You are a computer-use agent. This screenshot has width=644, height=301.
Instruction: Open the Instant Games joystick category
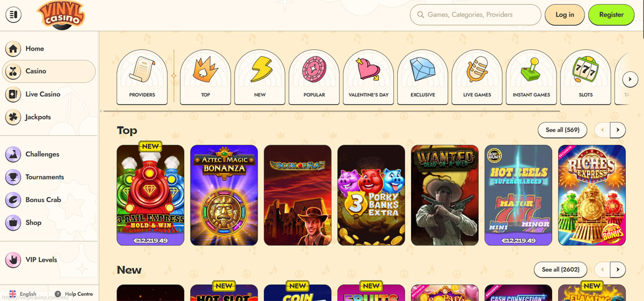coord(531,77)
